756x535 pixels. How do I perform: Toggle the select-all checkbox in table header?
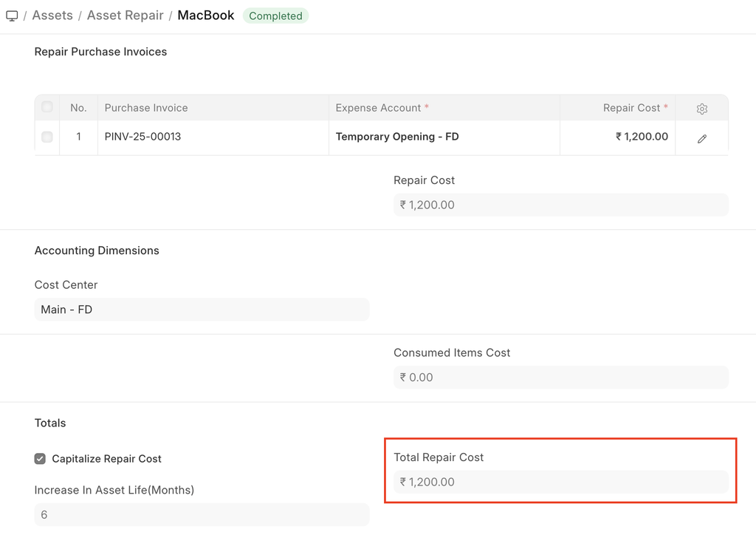47,107
